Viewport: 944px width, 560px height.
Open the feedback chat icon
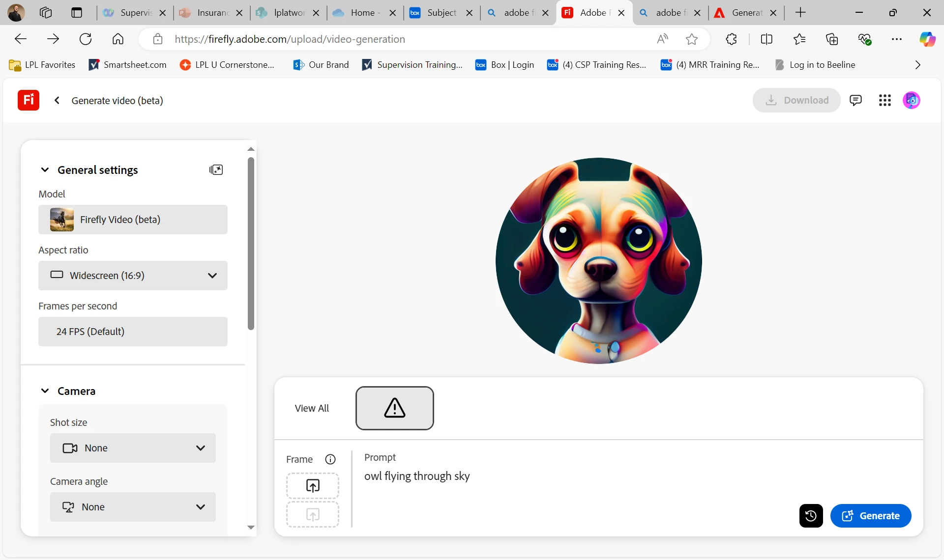[855, 100]
